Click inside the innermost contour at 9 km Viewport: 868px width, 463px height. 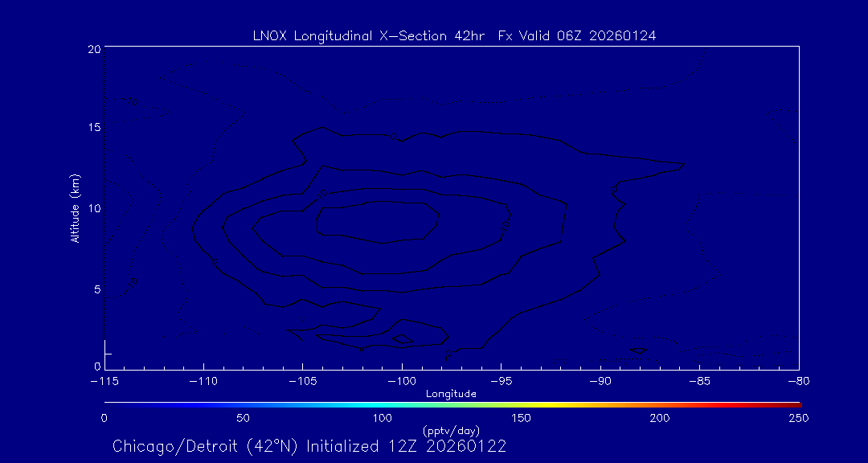pyautogui.click(x=378, y=221)
